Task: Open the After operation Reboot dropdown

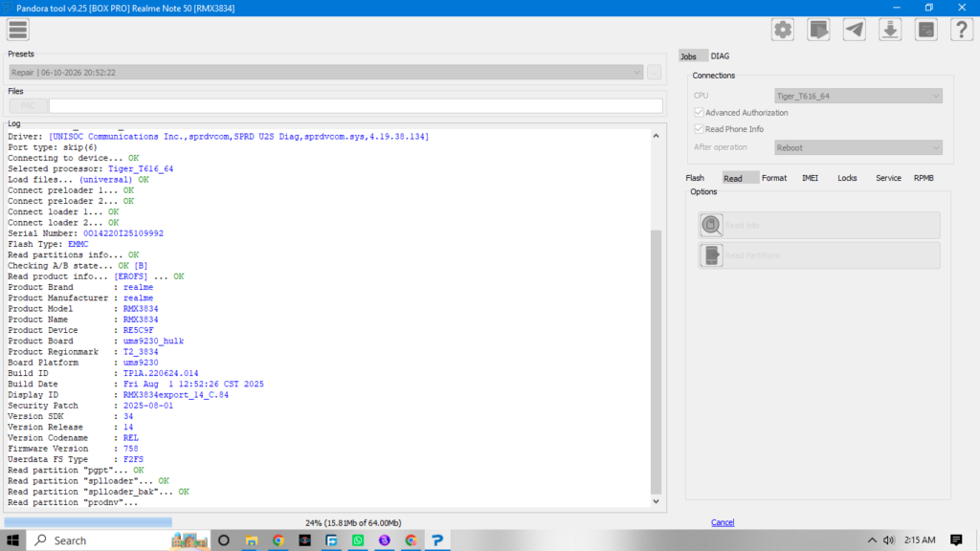Action: tap(858, 147)
